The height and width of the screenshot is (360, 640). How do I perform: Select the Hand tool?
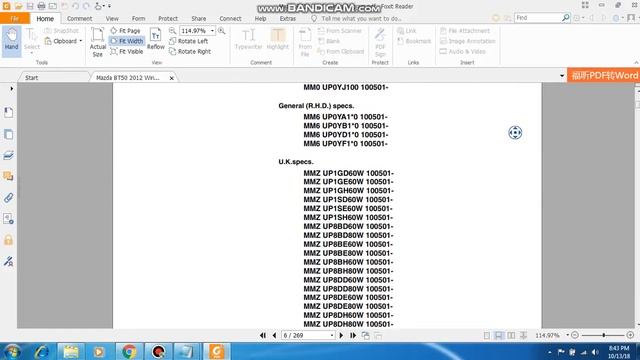click(x=11, y=40)
